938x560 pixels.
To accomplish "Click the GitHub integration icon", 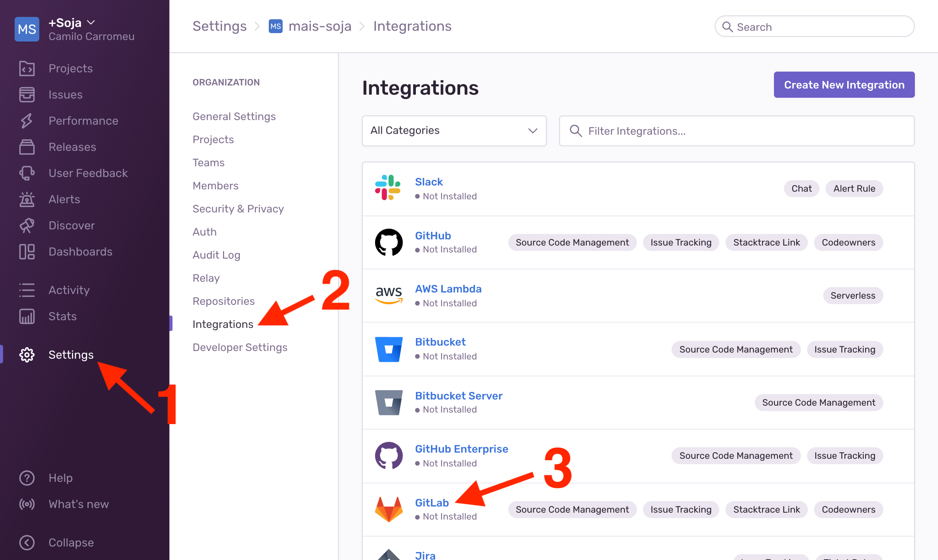I will tap(388, 242).
